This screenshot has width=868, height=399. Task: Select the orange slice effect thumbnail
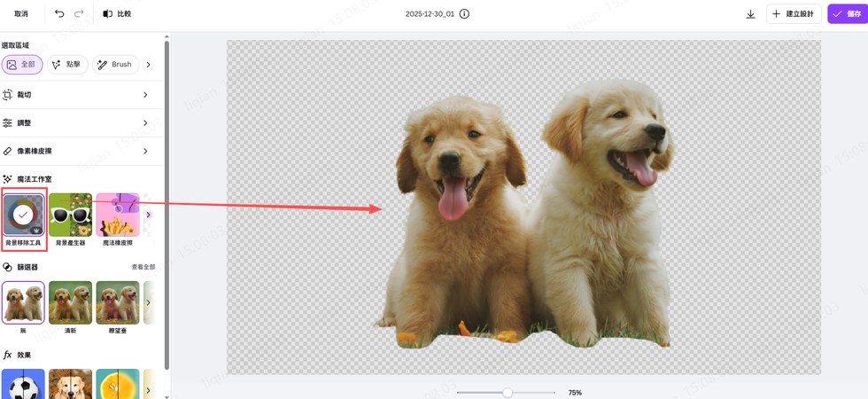(x=117, y=384)
